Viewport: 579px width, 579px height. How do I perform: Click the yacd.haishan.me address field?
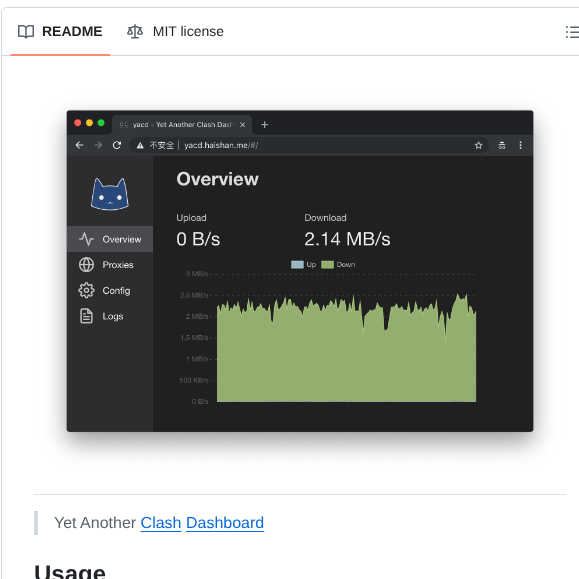click(x=309, y=145)
